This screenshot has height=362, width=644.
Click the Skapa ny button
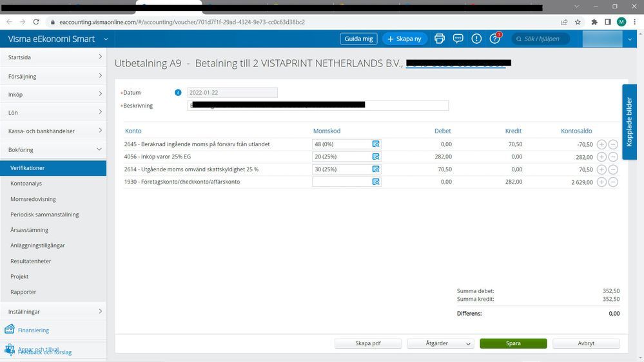(x=405, y=39)
